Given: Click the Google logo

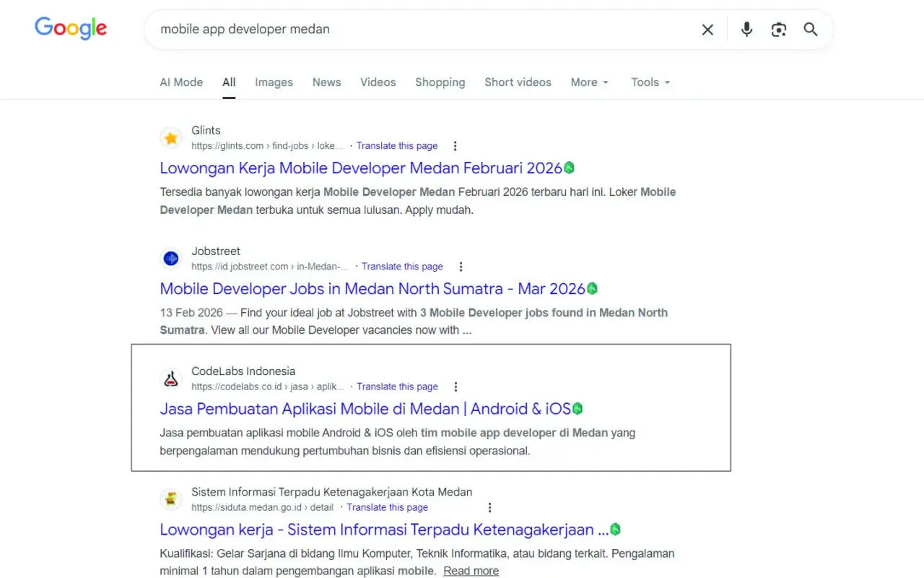Looking at the screenshot, I should [70, 28].
